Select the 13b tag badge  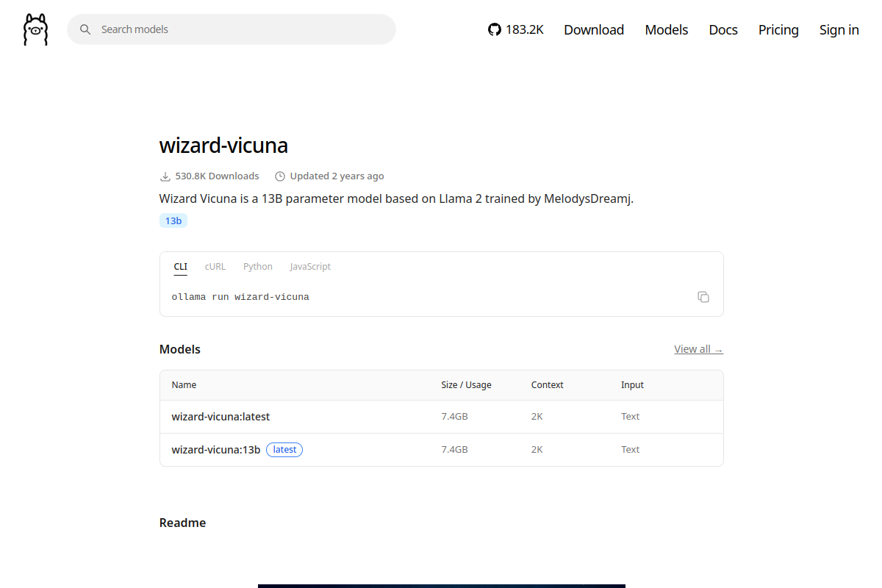tap(173, 220)
